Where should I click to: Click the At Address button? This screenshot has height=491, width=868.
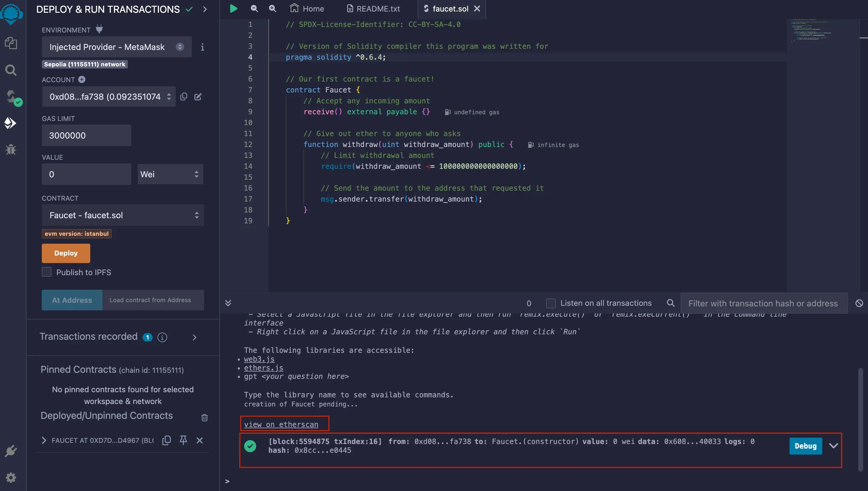[72, 300]
